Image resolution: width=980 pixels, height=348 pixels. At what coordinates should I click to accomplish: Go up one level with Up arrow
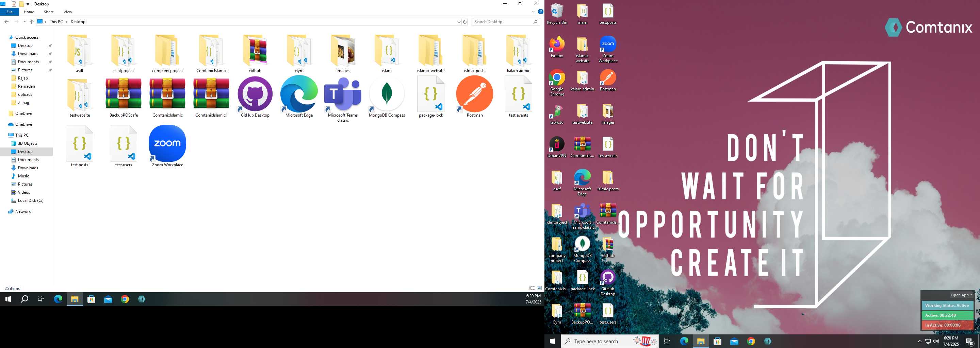pyautogui.click(x=32, y=22)
